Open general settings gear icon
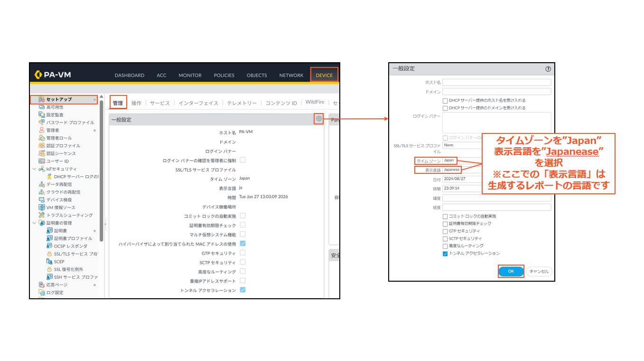The height and width of the screenshot is (361, 644). pyautogui.click(x=318, y=119)
